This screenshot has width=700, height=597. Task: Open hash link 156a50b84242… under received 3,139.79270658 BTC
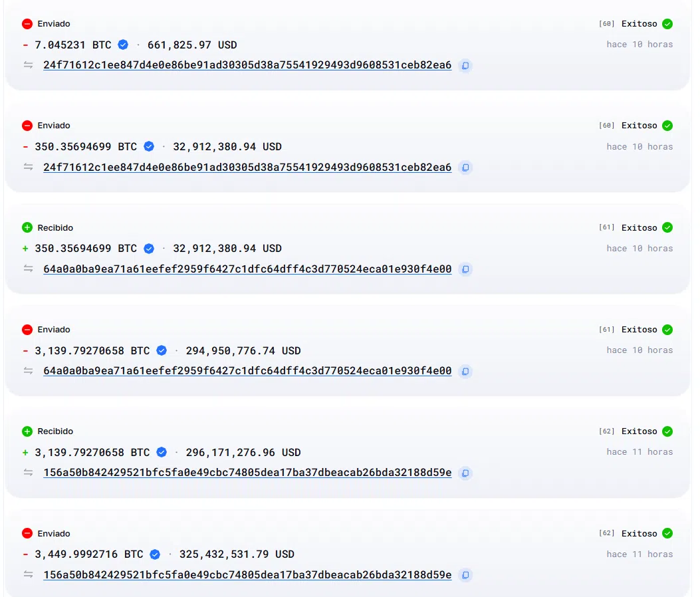pyautogui.click(x=247, y=473)
